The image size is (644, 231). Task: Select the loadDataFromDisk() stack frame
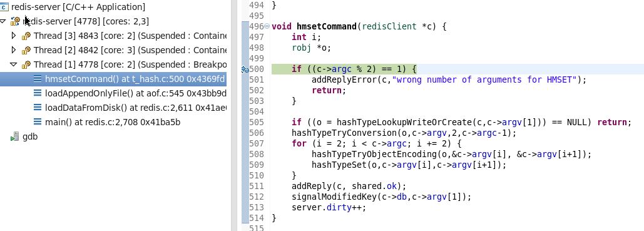(x=136, y=108)
